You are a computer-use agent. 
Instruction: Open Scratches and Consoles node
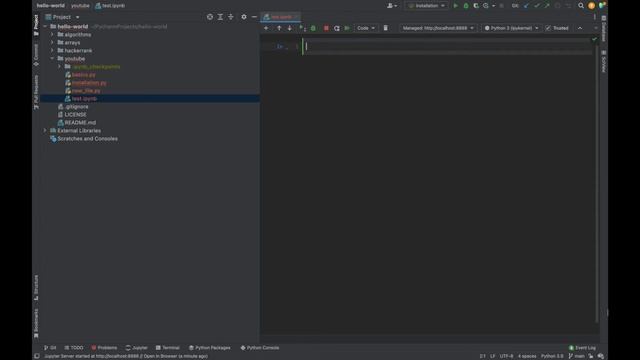pyautogui.click(x=87, y=139)
